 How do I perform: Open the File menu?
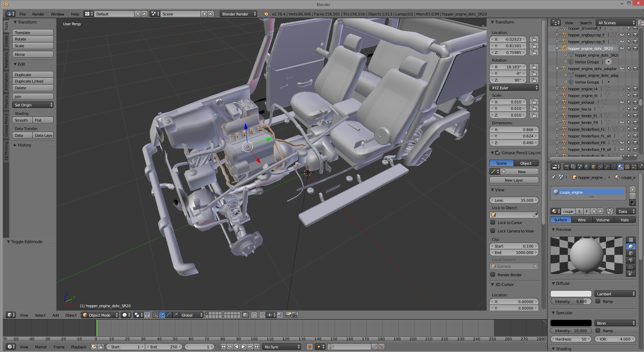(x=23, y=14)
